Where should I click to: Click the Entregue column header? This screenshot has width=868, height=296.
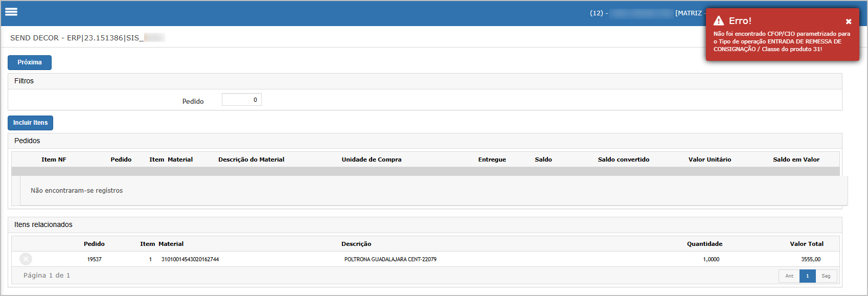point(492,160)
